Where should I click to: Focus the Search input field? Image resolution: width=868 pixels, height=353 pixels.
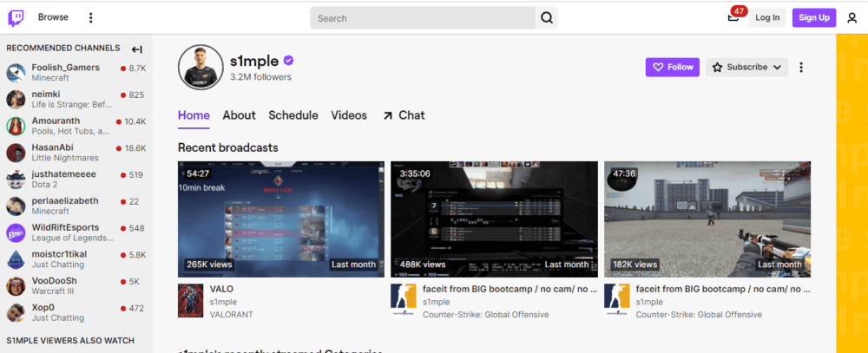[423, 17]
